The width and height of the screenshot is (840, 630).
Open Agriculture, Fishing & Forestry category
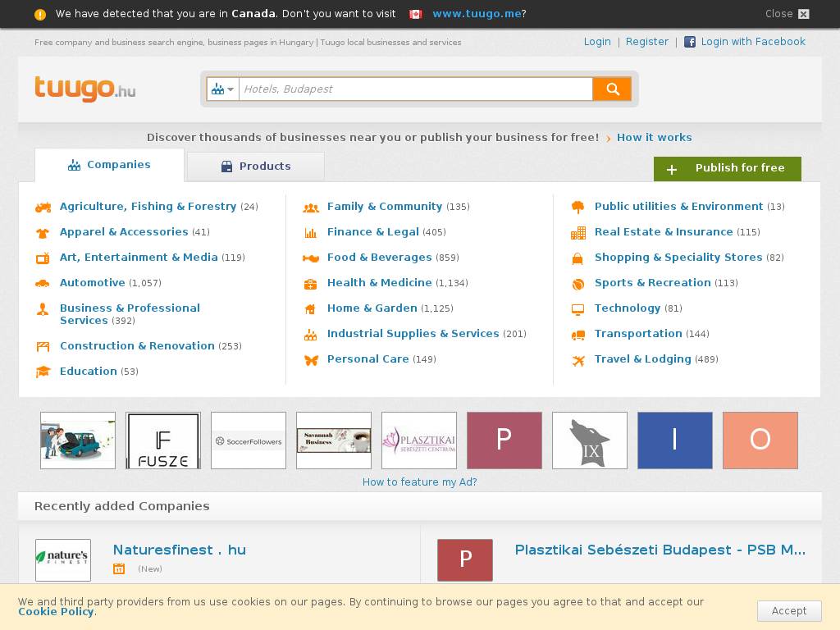(x=148, y=206)
